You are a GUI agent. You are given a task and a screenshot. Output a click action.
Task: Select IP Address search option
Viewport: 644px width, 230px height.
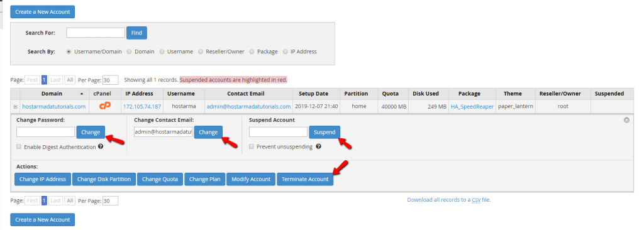[x=286, y=52]
